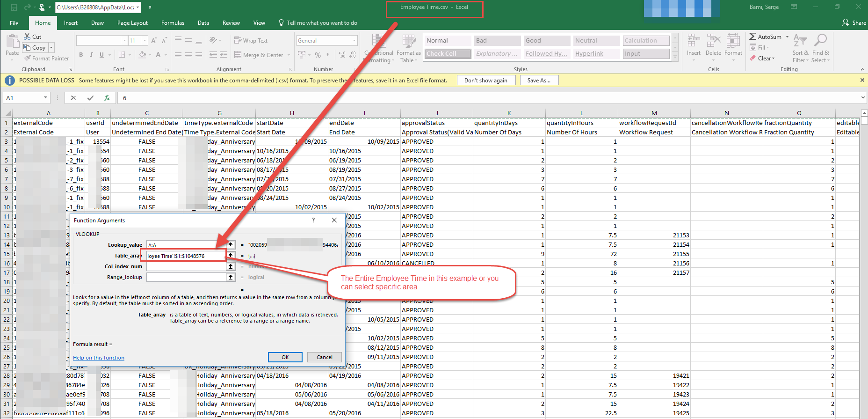This screenshot has width=868, height=419.
Task: Redo the last action from the quick access toolbar
Action: pos(28,7)
